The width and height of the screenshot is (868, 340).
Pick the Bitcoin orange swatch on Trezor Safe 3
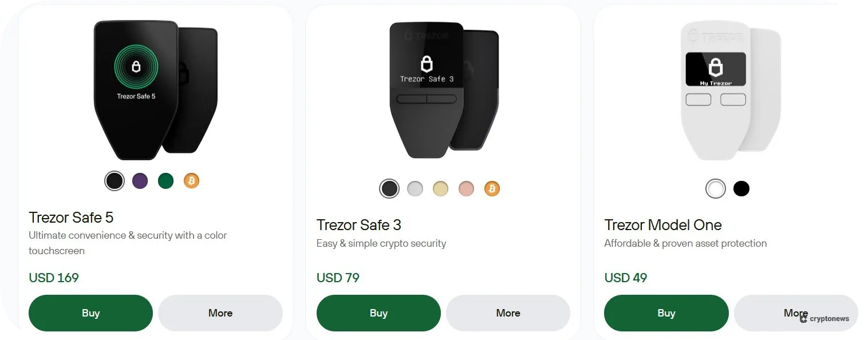click(x=492, y=188)
